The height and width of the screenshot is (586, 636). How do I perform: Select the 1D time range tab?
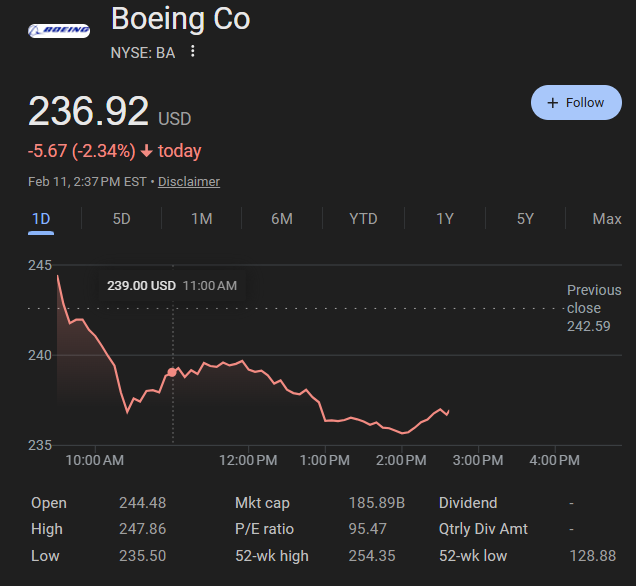pyautogui.click(x=41, y=219)
